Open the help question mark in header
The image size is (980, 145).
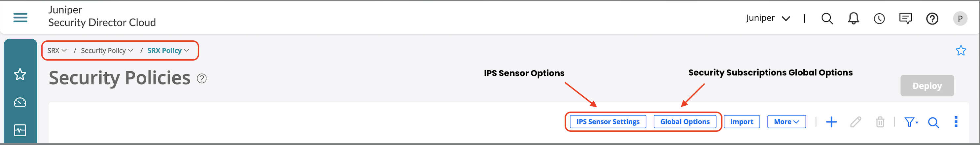click(932, 18)
